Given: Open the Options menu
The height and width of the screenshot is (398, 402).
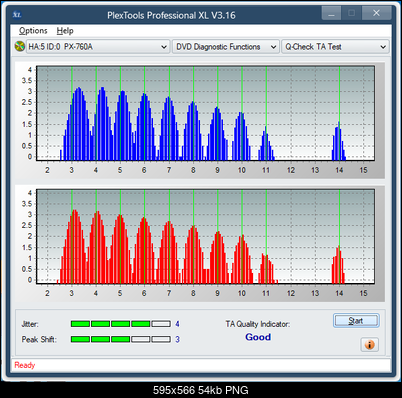Looking at the screenshot, I should [33, 31].
